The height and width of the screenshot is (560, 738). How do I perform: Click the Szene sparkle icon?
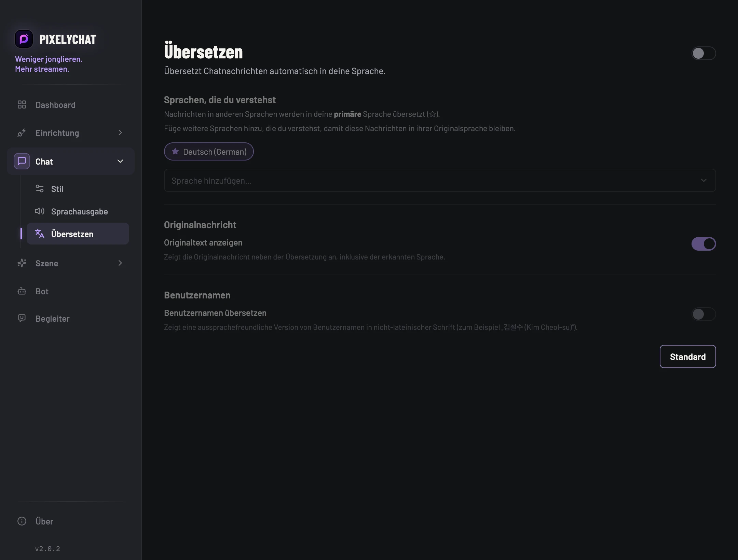22,263
